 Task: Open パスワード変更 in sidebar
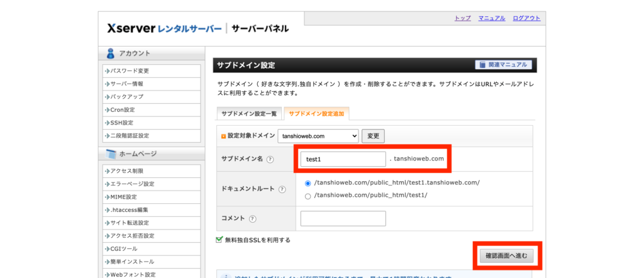[x=152, y=70]
